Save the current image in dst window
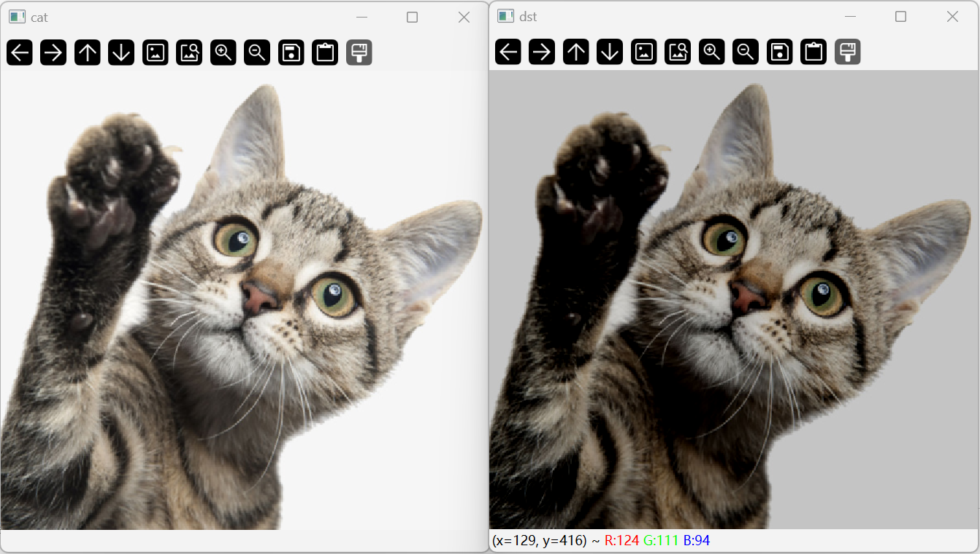This screenshot has height=554, width=980. coord(780,52)
